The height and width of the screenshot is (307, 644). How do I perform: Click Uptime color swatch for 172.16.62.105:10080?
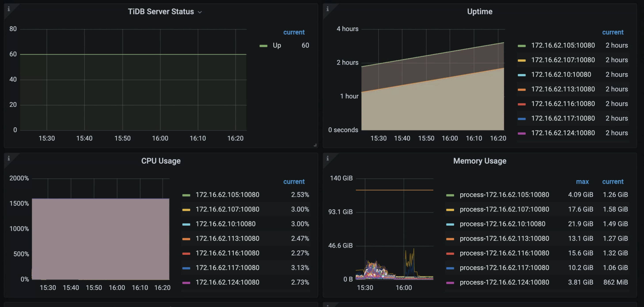point(521,46)
